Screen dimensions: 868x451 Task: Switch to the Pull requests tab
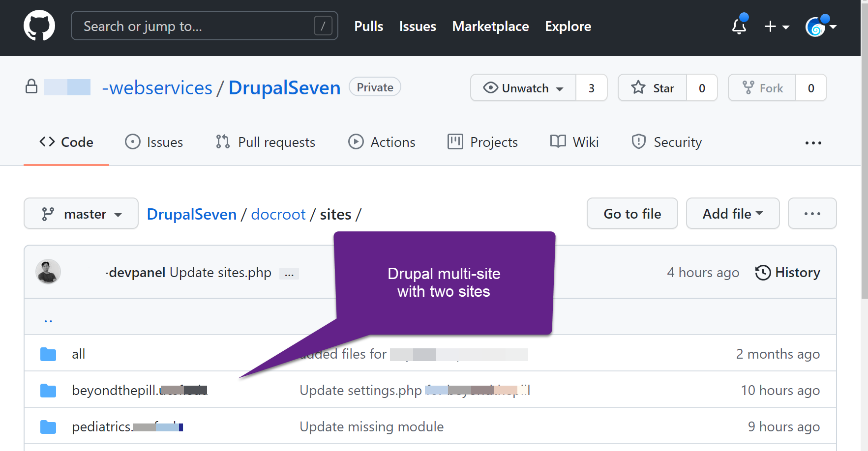pyautogui.click(x=266, y=142)
